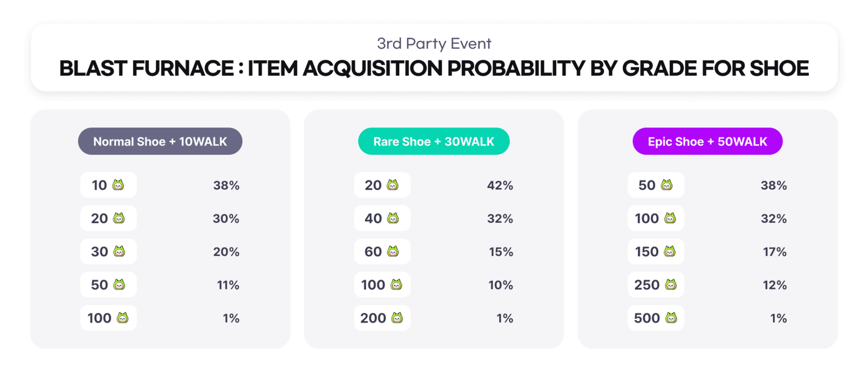Click the token icon next to 60 reward
Viewport: 868px width, 373px height.
[393, 251]
